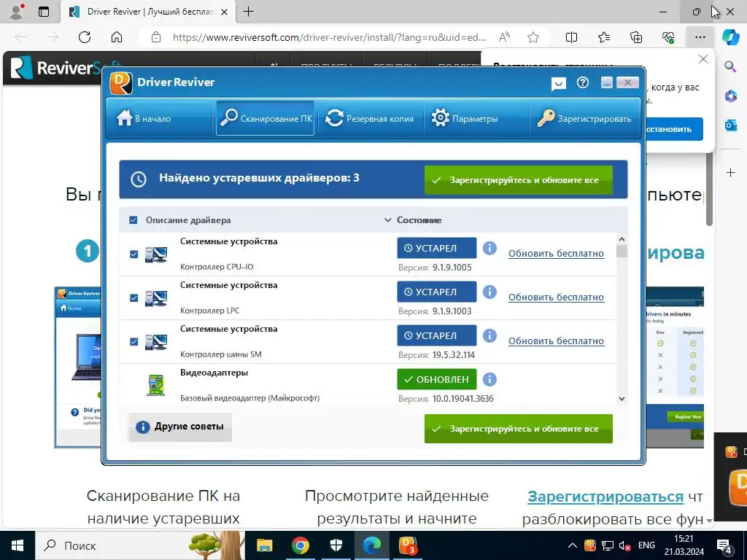
Task: Click Зарегистрироваться link on webpage
Action: (605, 497)
